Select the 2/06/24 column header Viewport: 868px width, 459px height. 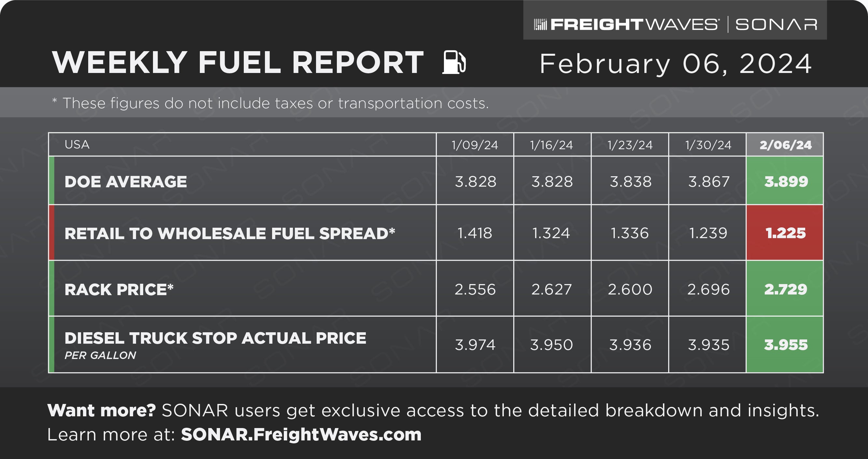click(x=785, y=145)
